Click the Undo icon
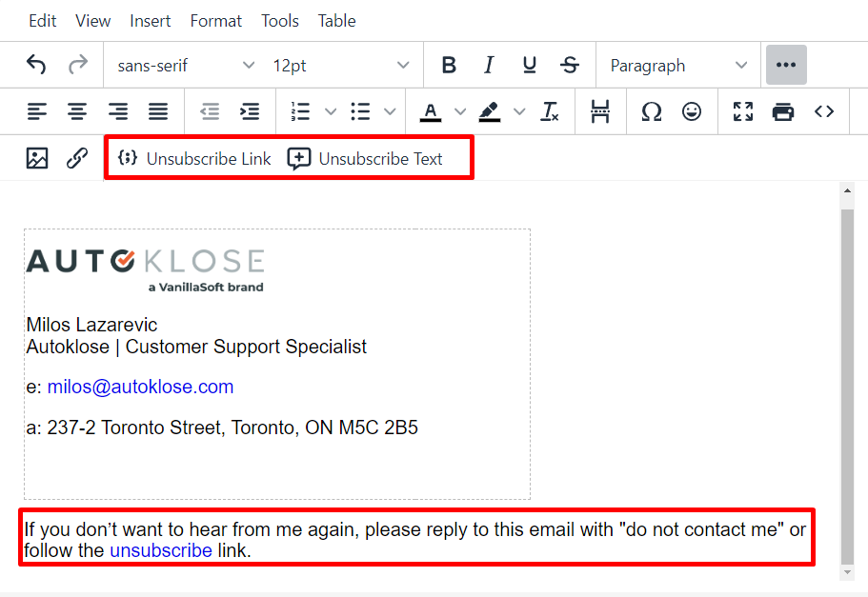The image size is (868, 597). click(x=36, y=65)
